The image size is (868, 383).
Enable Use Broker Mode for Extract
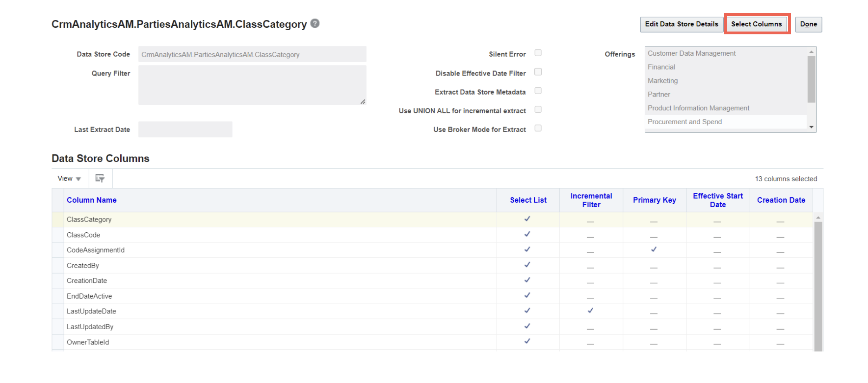538,128
